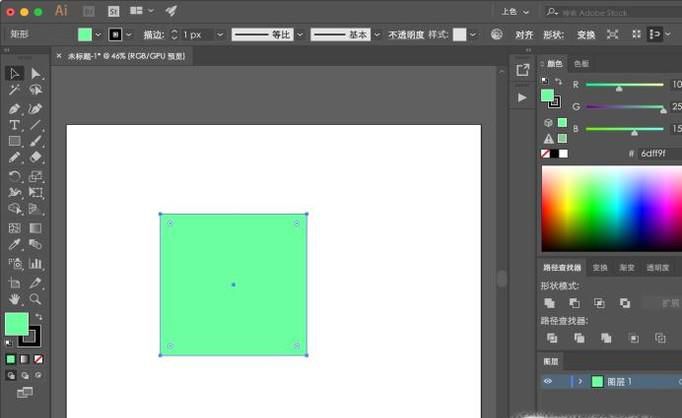Click the 变换 transform button
Screen dimensions: 682x418
(x=586, y=34)
